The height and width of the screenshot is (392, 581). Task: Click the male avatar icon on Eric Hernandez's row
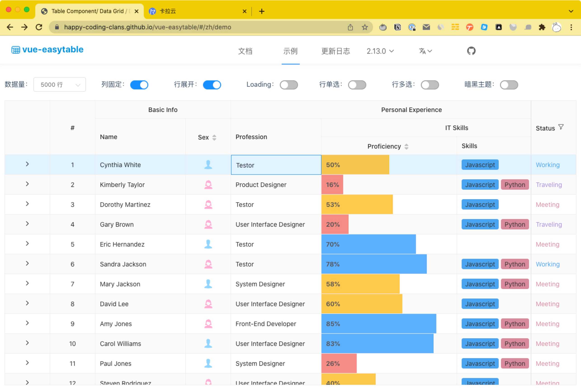point(208,244)
